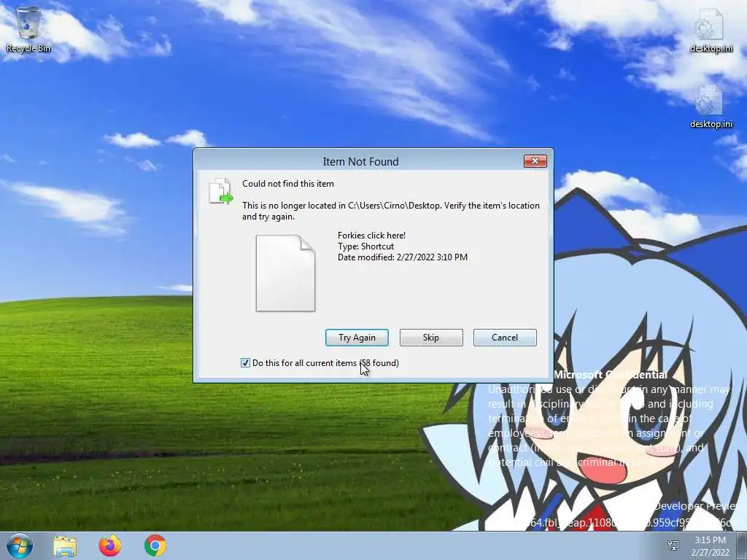Close the Item Not Found dialog
The width and height of the screenshot is (747, 560).
[x=535, y=161]
